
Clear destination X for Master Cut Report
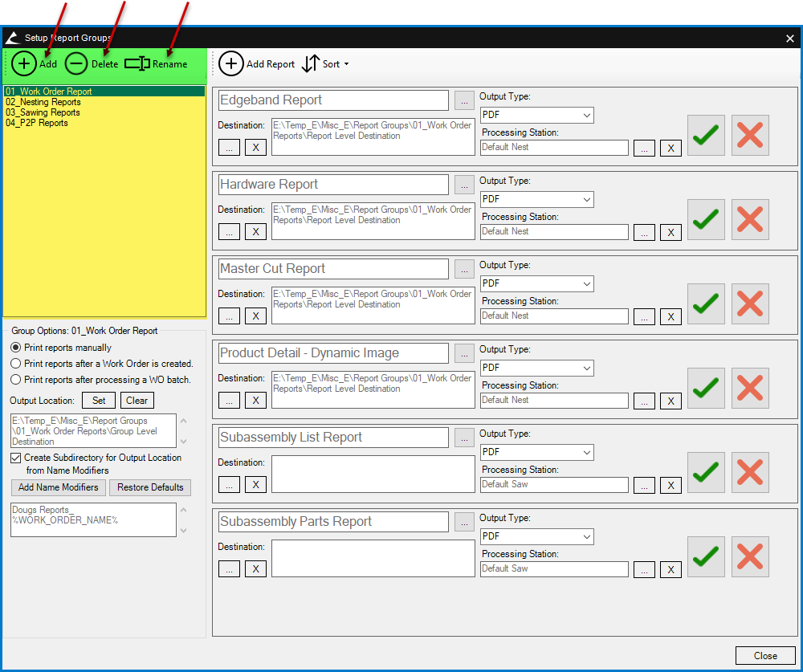pos(255,316)
